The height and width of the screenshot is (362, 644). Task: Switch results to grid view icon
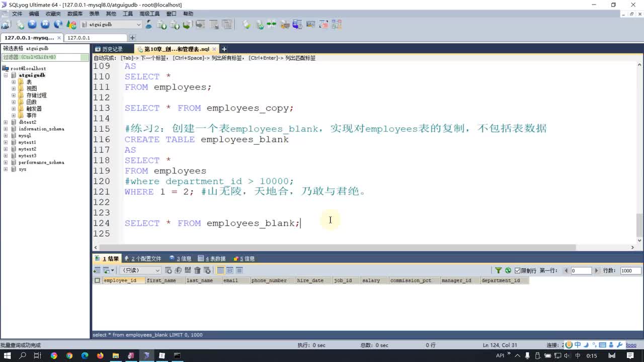[x=220, y=270]
